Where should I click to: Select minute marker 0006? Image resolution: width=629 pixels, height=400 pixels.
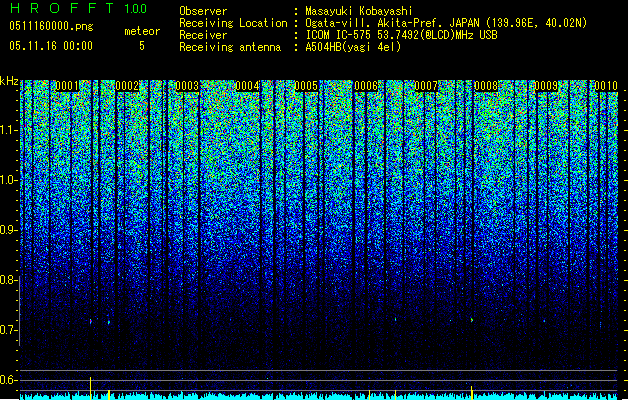(366, 86)
